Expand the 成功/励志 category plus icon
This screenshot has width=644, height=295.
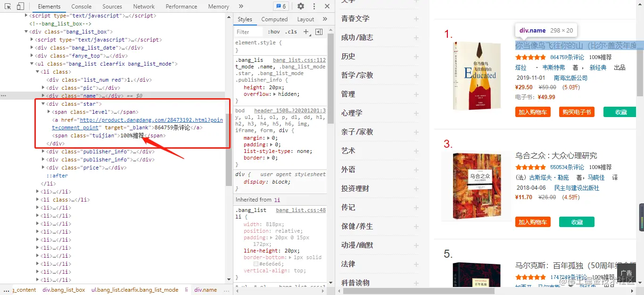pyautogui.click(x=416, y=38)
